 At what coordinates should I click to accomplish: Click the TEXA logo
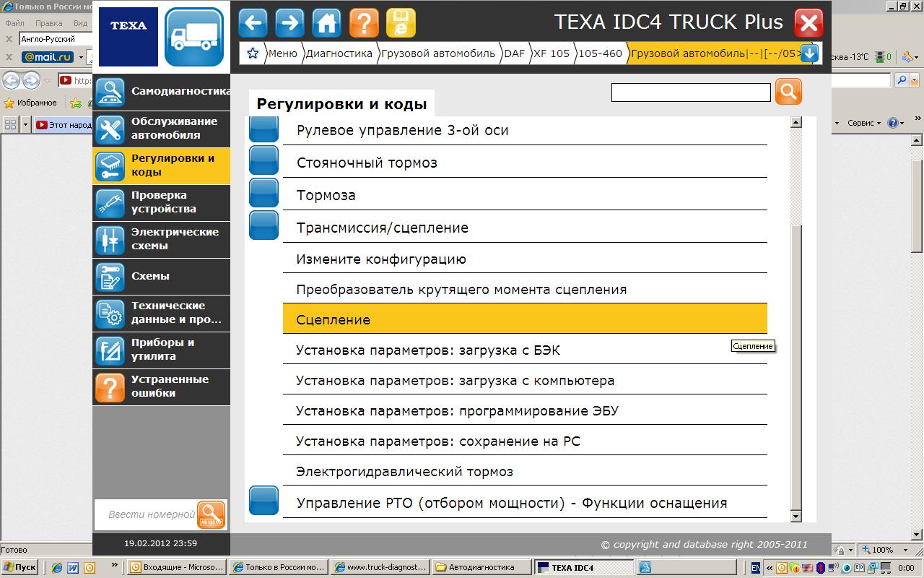(128, 37)
